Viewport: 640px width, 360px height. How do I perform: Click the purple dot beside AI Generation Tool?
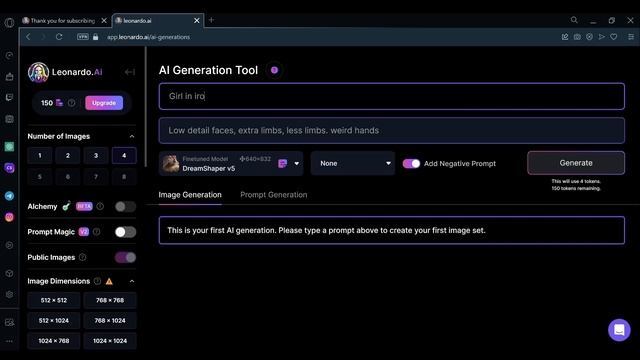pos(274,70)
